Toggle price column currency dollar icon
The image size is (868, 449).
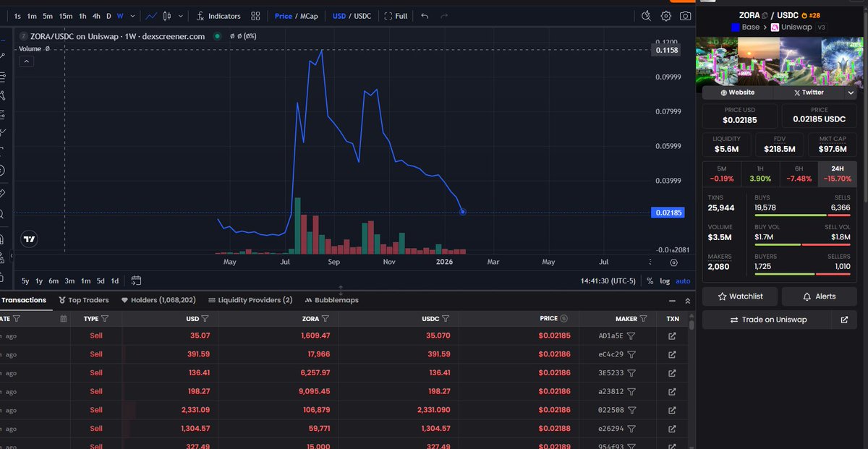click(563, 318)
